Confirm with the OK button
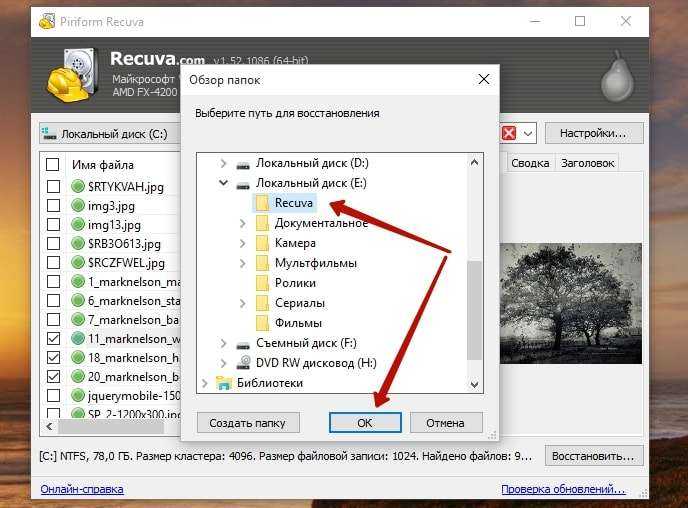This screenshot has width=688, height=508. pyautogui.click(x=365, y=423)
